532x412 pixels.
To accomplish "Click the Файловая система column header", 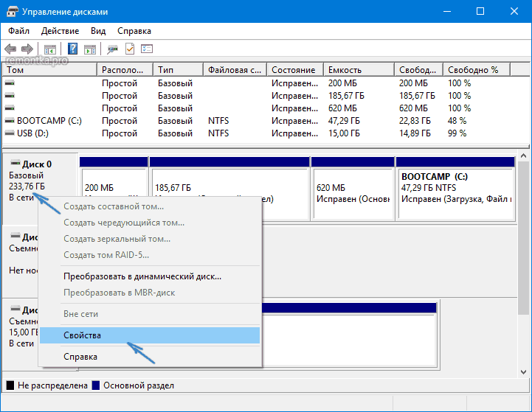I will tap(235, 70).
